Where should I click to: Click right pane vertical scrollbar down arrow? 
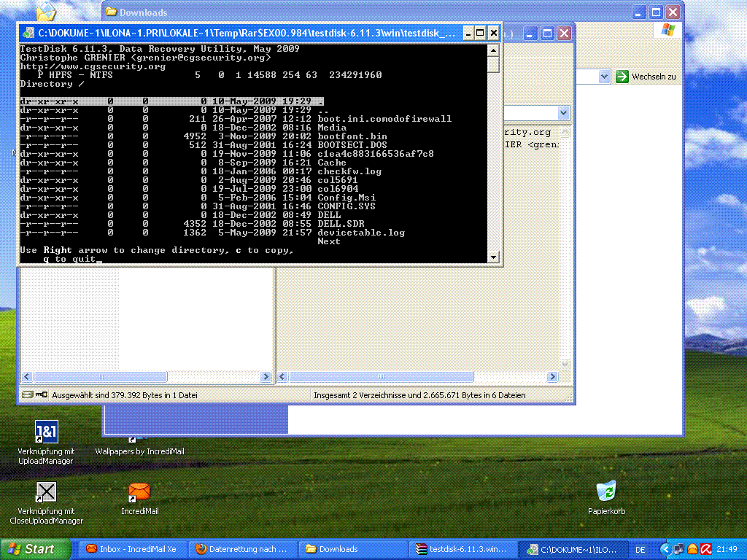565,365
